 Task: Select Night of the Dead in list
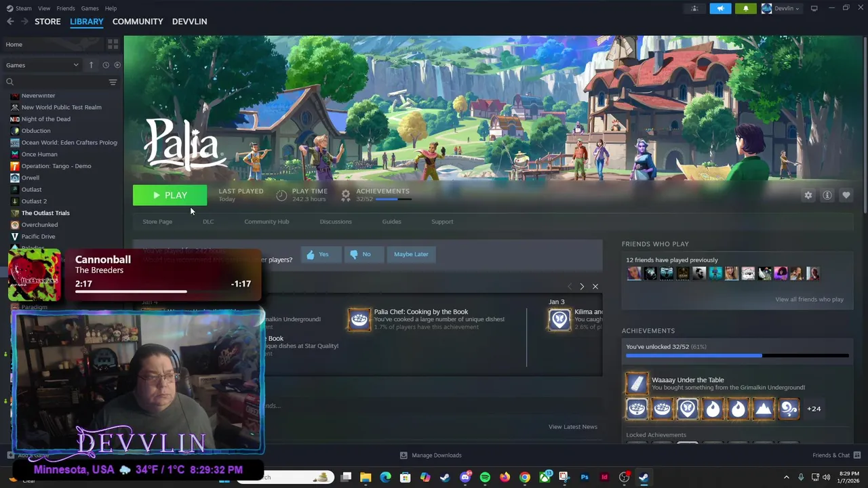[45, 119]
